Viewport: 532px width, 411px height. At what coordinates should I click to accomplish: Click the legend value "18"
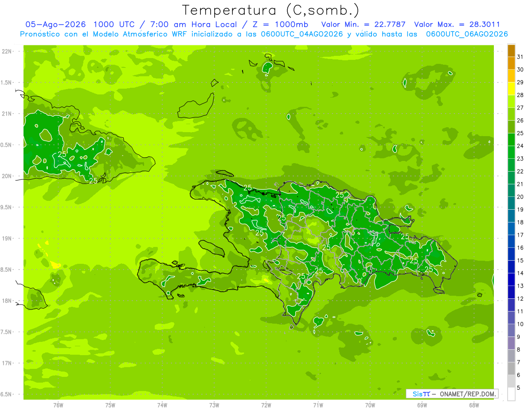(520, 222)
